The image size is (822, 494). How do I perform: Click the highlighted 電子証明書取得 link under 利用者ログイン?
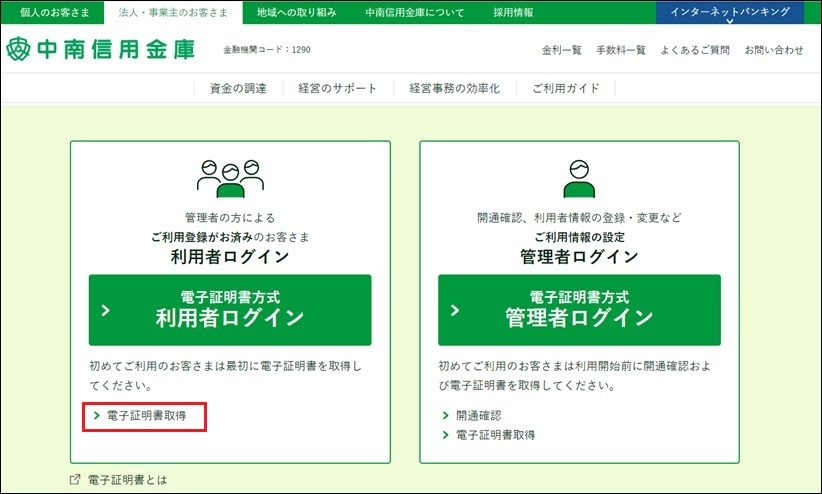(x=146, y=415)
